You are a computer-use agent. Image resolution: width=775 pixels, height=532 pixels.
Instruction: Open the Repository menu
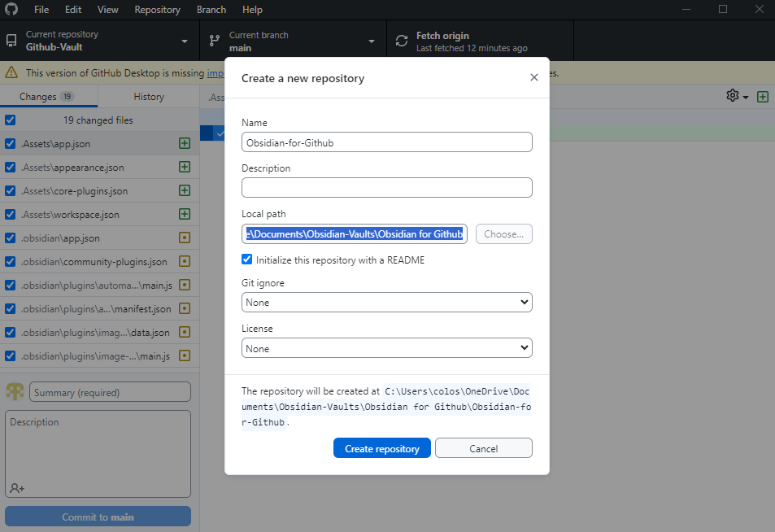[157, 9]
